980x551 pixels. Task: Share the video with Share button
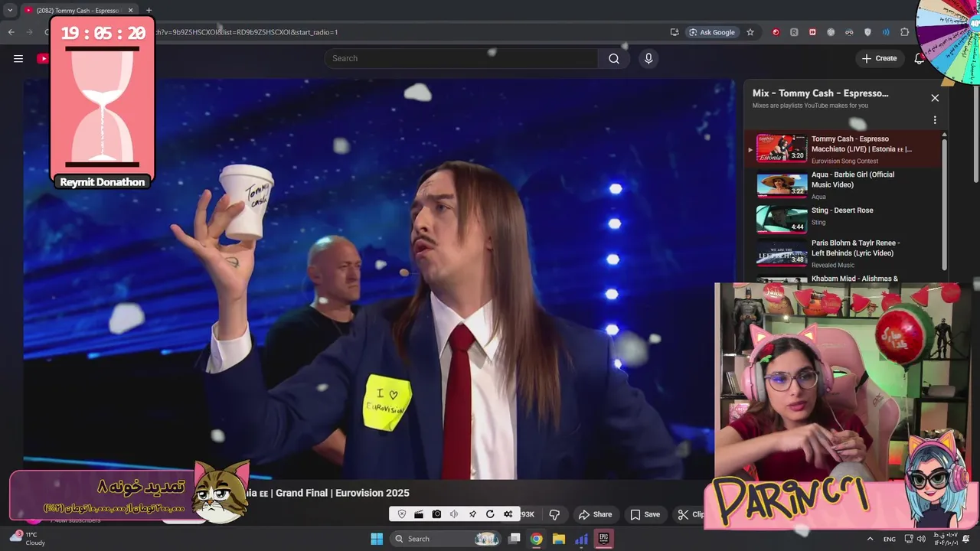tap(595, 514)
